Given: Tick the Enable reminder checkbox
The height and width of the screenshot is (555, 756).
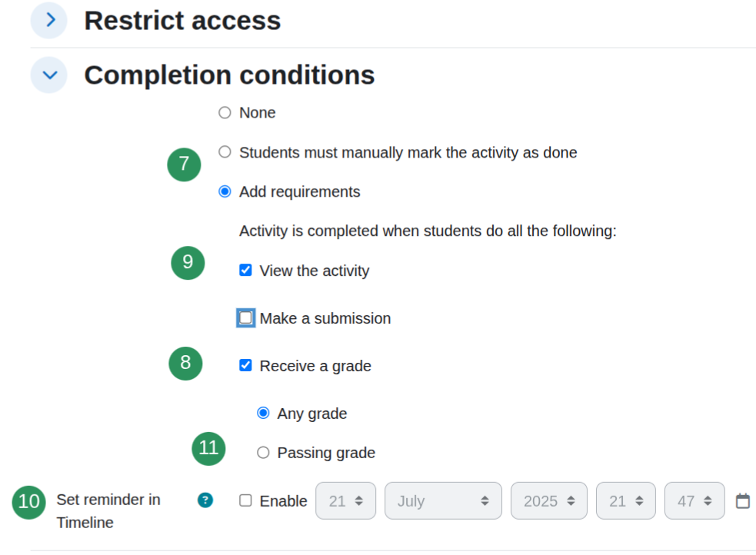Looking at the screenshot, I should point(245,500).
